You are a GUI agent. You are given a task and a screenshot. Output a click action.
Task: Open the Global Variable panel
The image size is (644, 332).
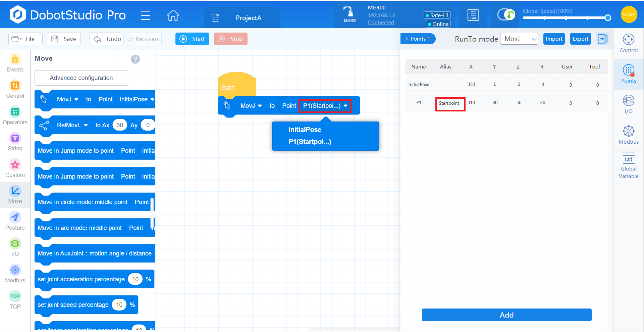coord(628,164)
